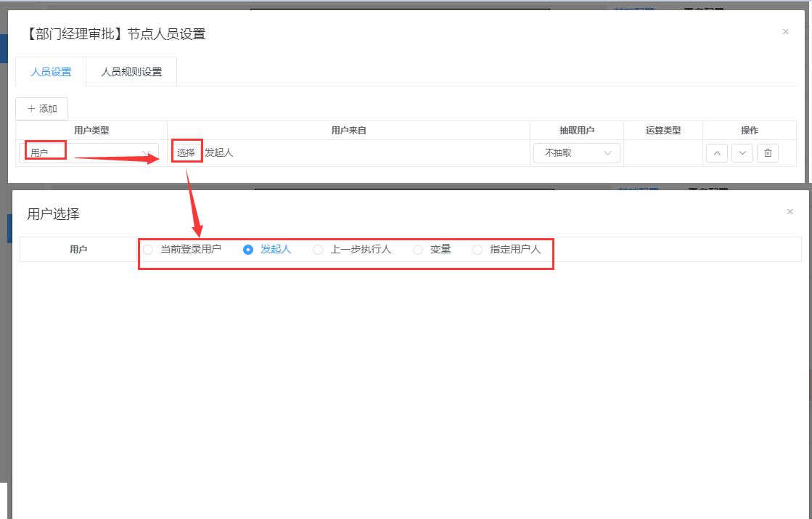Close the 用户选择 dialog
Screen dimensions: 812x519
[x=790, y=211]
